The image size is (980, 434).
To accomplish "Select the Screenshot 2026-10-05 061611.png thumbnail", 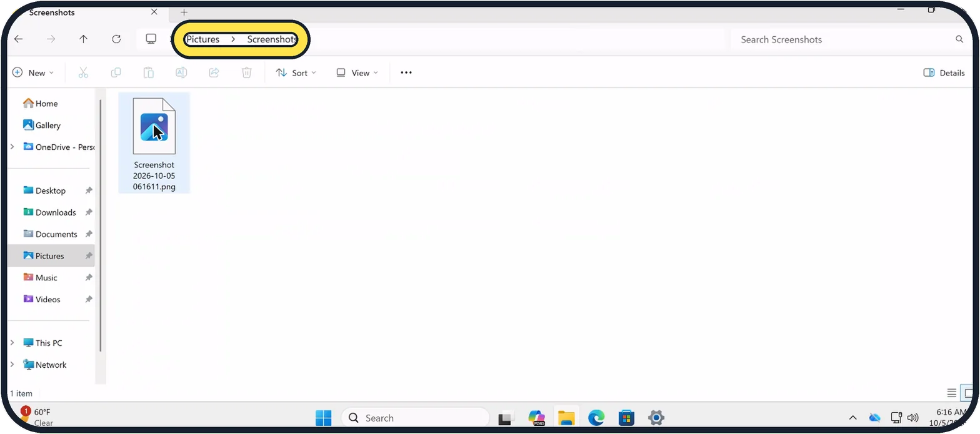I will point(154,144).
